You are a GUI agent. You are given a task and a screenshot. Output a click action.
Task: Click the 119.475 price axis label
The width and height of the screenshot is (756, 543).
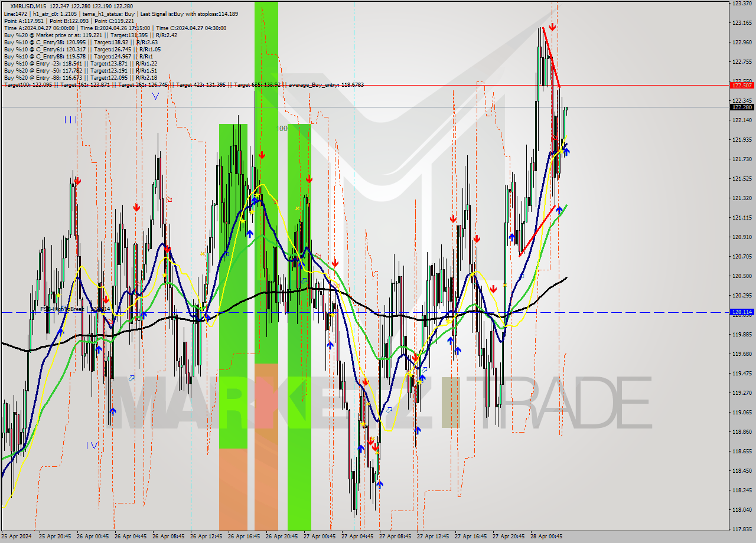click(x=742, y=373)
